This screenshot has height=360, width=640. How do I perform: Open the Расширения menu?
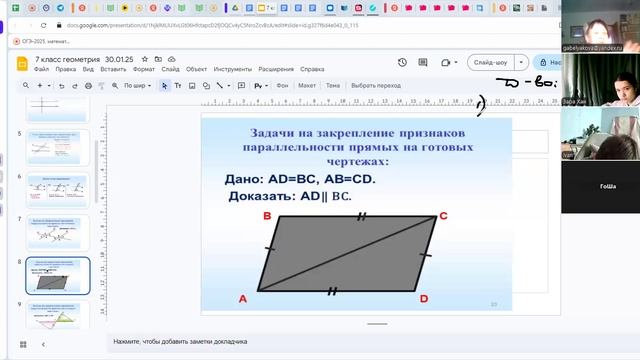point(276,69)
